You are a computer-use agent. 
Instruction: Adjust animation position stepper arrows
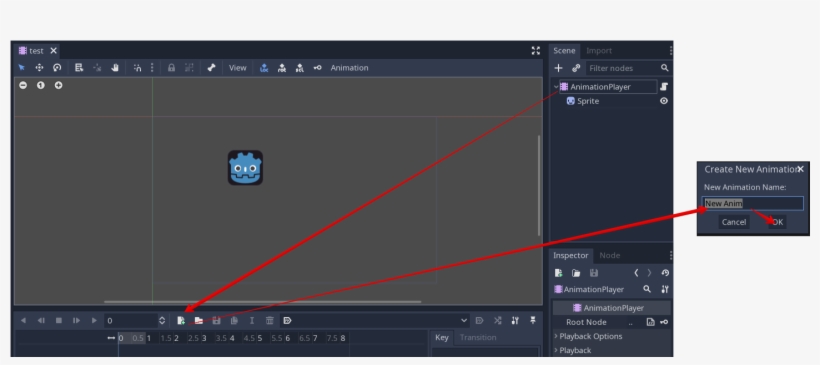point(162,321)
